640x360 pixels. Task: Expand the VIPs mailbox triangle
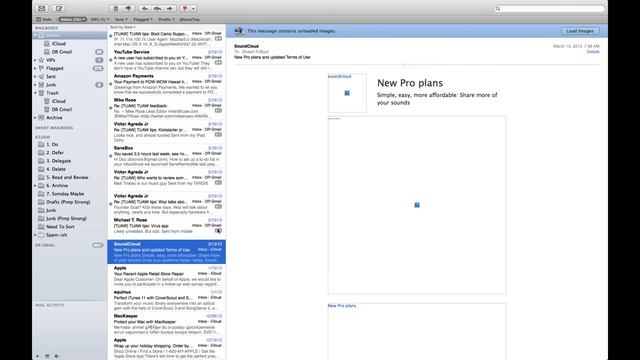pos(36,60)
